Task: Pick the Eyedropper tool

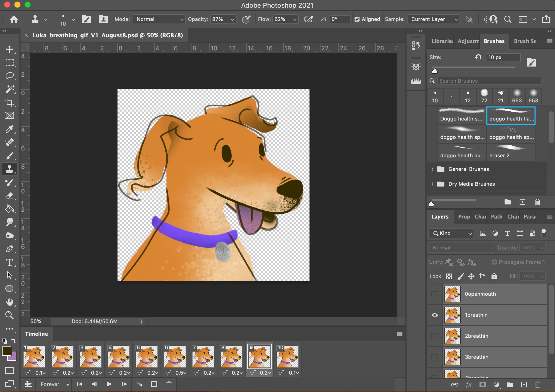Action: tap(10, 129)
